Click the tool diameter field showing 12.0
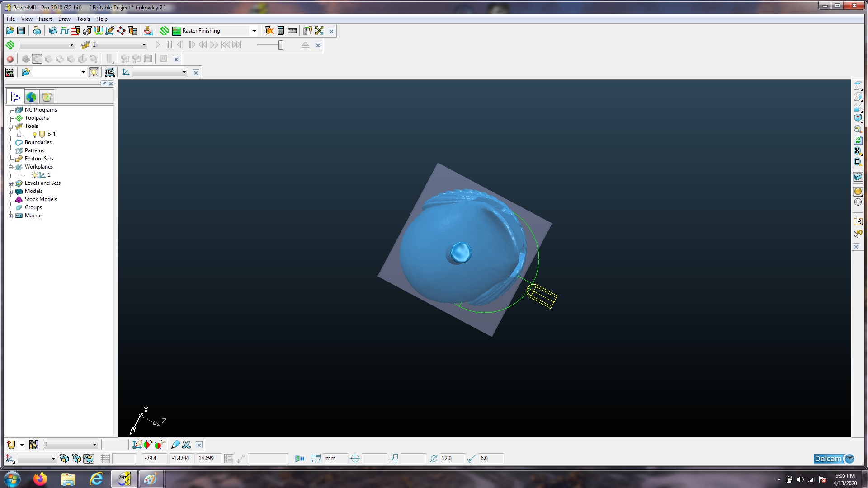The image size is (868, 488). [x=452, y=458]
